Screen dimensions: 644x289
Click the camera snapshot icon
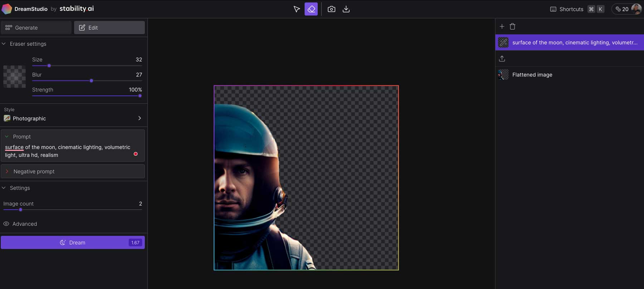331,9
